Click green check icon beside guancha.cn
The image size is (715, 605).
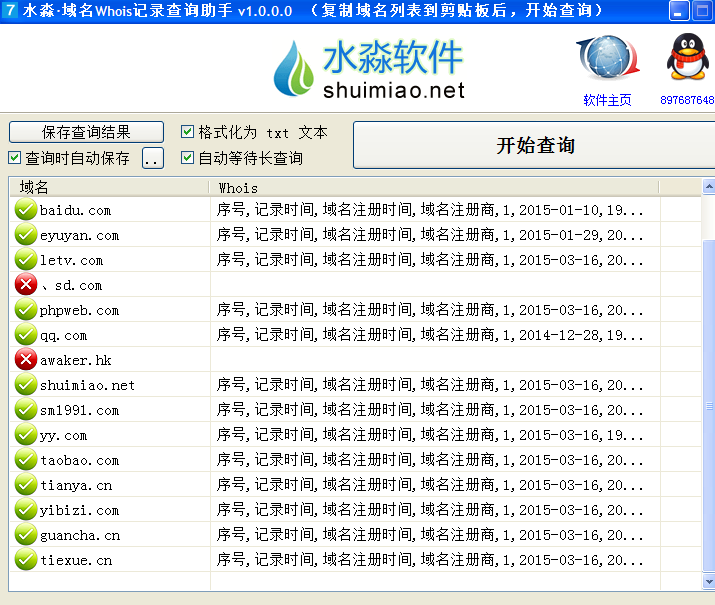click(x=26, y=534)
